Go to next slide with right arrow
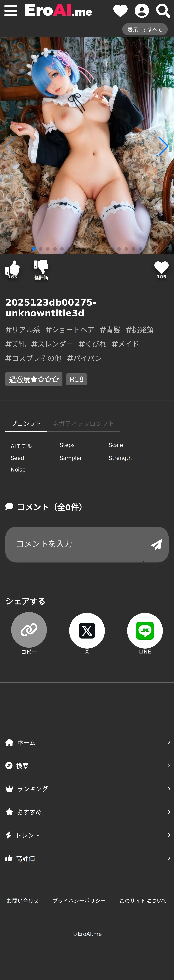This screenshot has height=980, width=174. 163,146
